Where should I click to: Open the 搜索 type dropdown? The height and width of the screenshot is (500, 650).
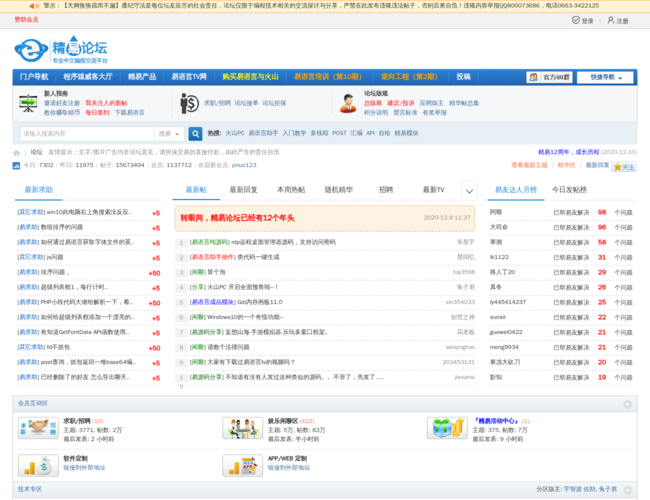(x=168, y=133)
